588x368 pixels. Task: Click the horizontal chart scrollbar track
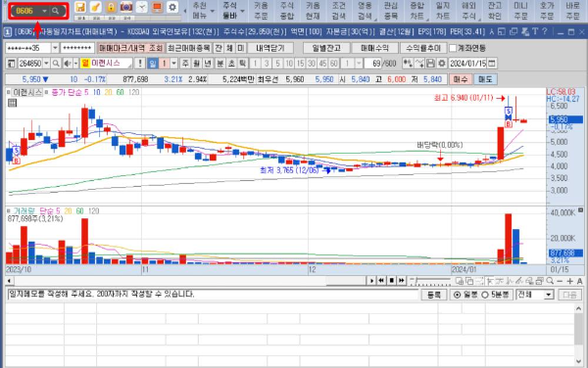point(189,280)
